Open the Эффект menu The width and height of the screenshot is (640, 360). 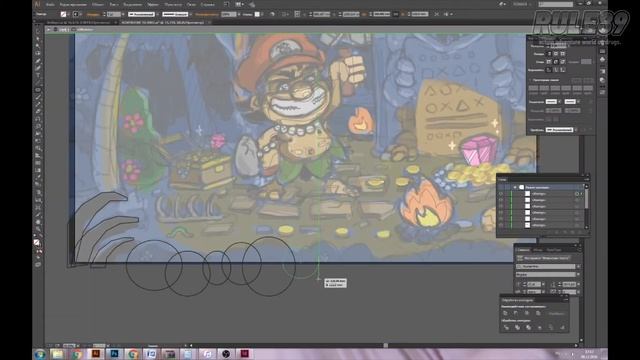pyautogui.click(x=153, y=4)
